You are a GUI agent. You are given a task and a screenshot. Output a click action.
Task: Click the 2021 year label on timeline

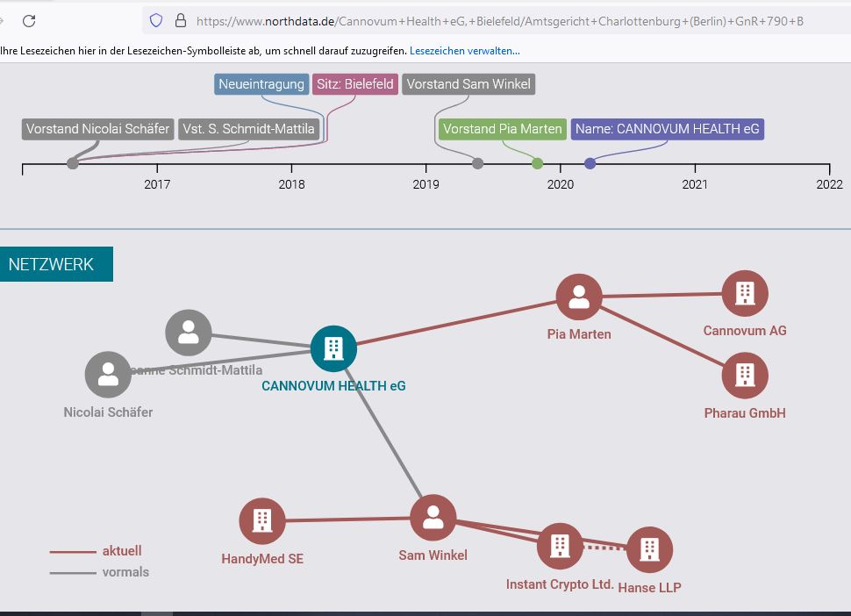click(x=695, y=184)
